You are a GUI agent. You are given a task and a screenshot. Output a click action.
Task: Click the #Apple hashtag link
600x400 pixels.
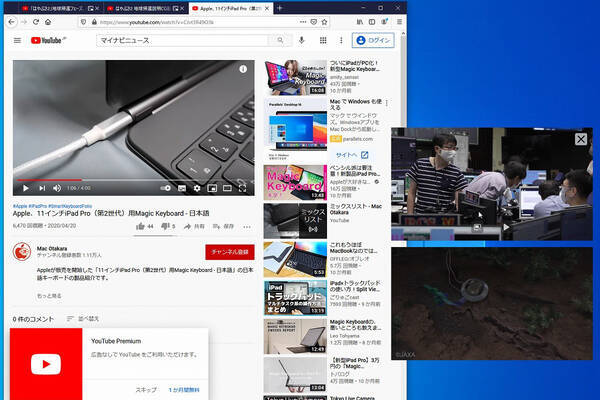tap(20, 206)
